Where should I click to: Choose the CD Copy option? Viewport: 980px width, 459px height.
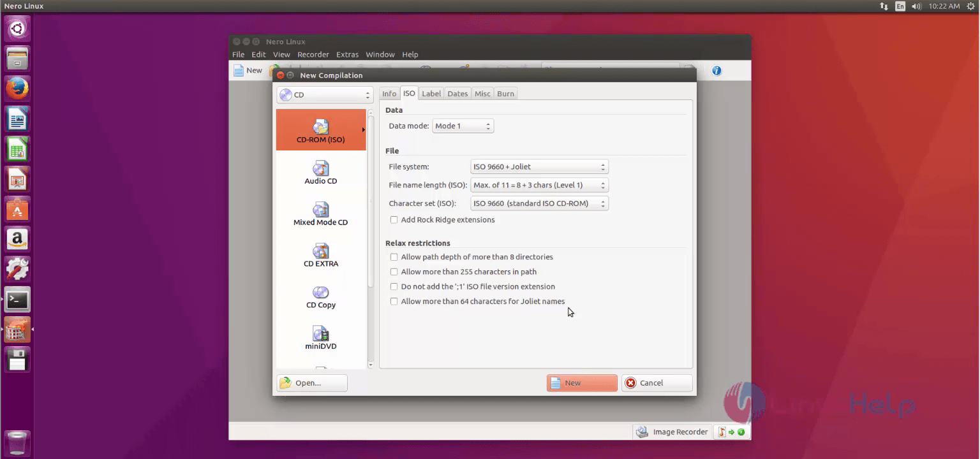[x=321, y=296]
